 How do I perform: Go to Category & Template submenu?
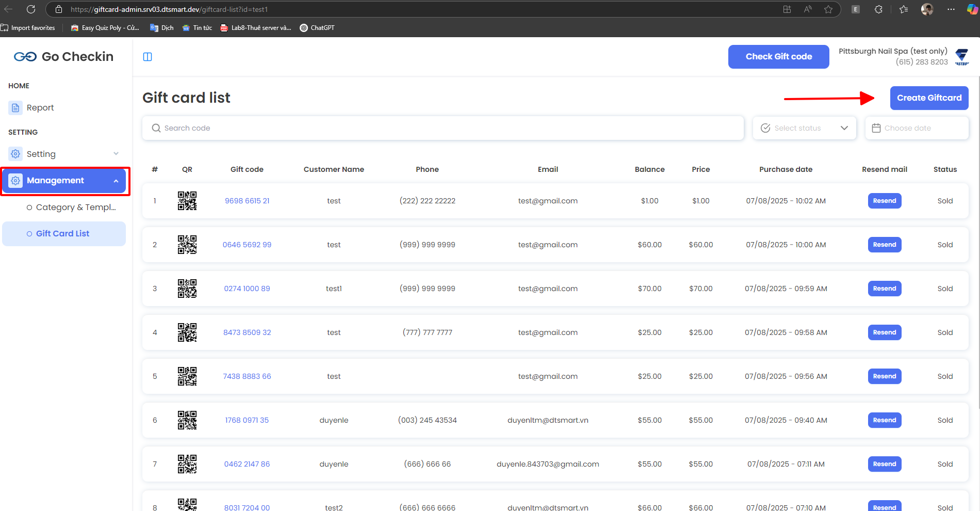click(x=75, y=207)
